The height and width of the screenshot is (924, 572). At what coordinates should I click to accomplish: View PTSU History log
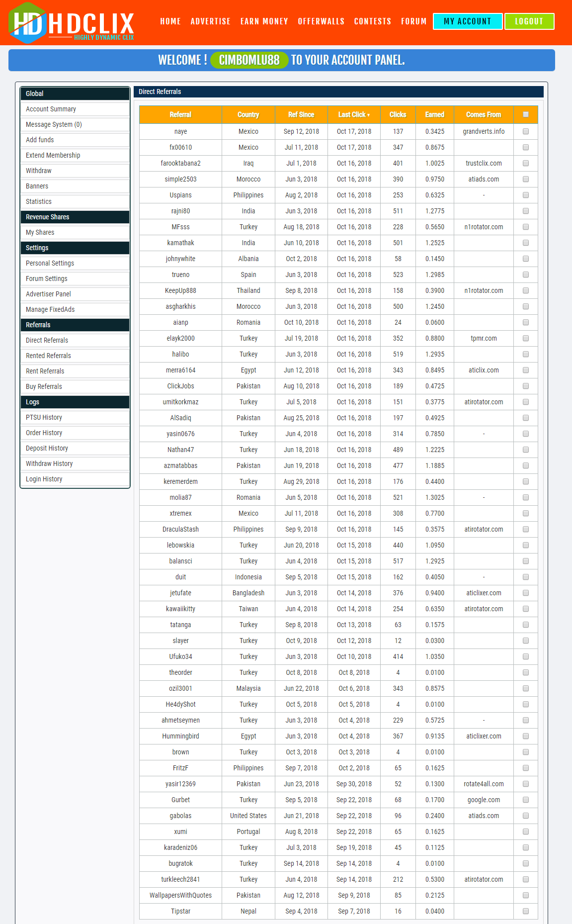point(75,417)
